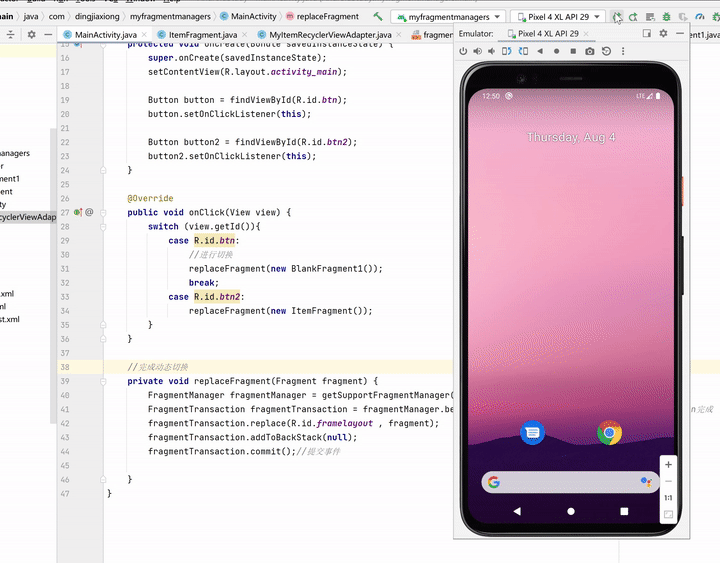Open the Pixel 4 XL API 29 device dropdown
This screenshot has height=563, width=720.
coord(557,17)
